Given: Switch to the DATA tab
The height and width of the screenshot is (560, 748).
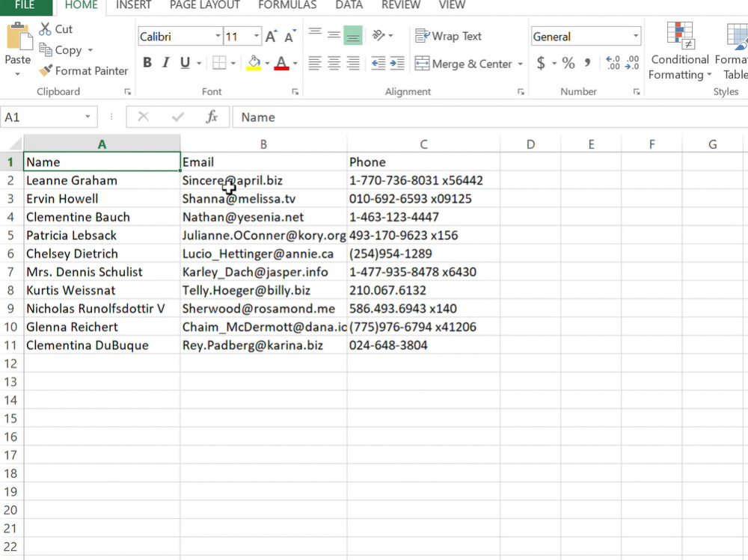Looking at the screenshot, I should click(x=349, y=5).
